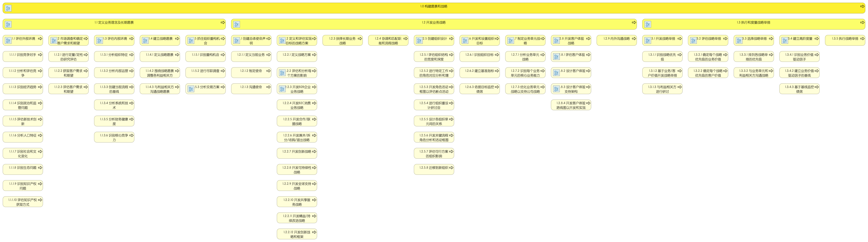Click the arrow on 1.2.5.8 迁移到新组织
Viewport: 868px width, 242px height.
coord(451,168)
